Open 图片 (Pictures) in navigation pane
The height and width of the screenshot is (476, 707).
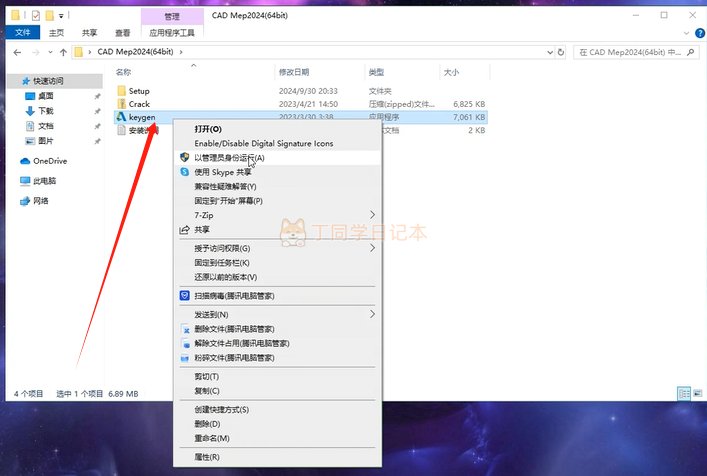point(46,141)
